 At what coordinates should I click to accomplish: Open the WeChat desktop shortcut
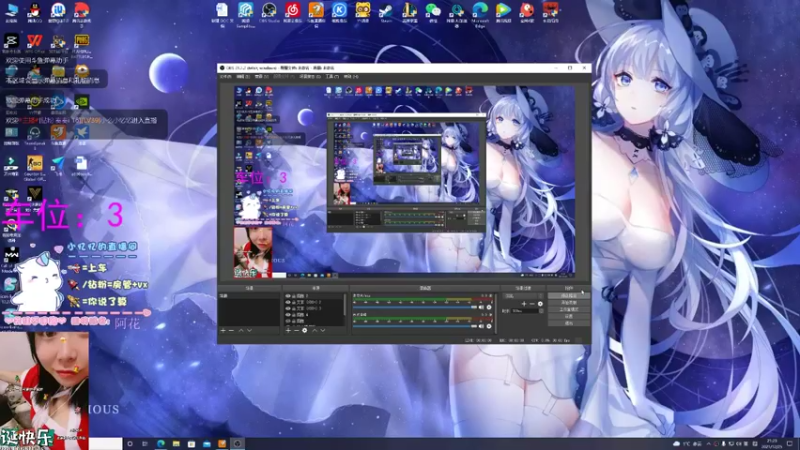433,10
